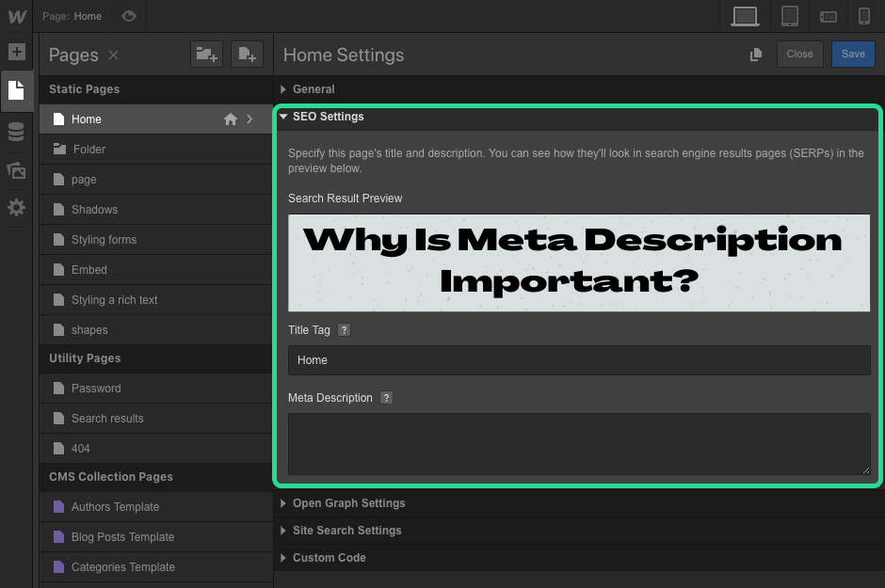The image size is (885, 588).
Task: Open the Add Elements panel
Action: pyautogui.click(x=17, y=52)
